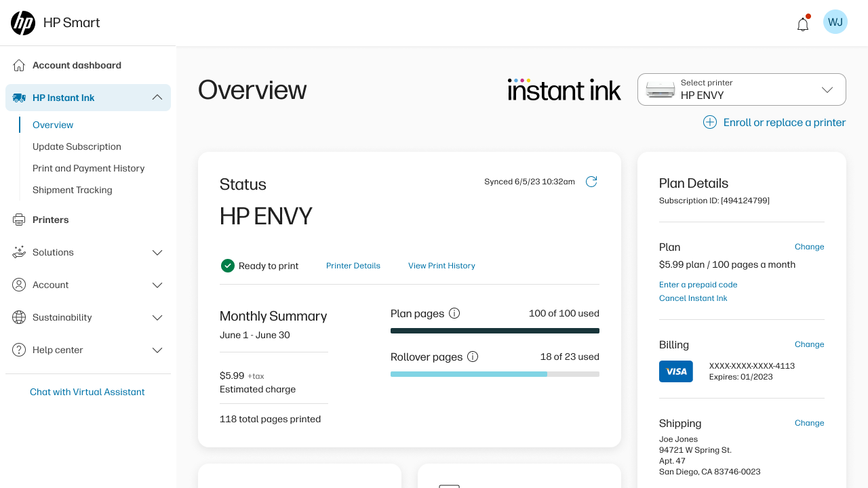Click '94721 W Spring St.' address line

click(695, 450)
